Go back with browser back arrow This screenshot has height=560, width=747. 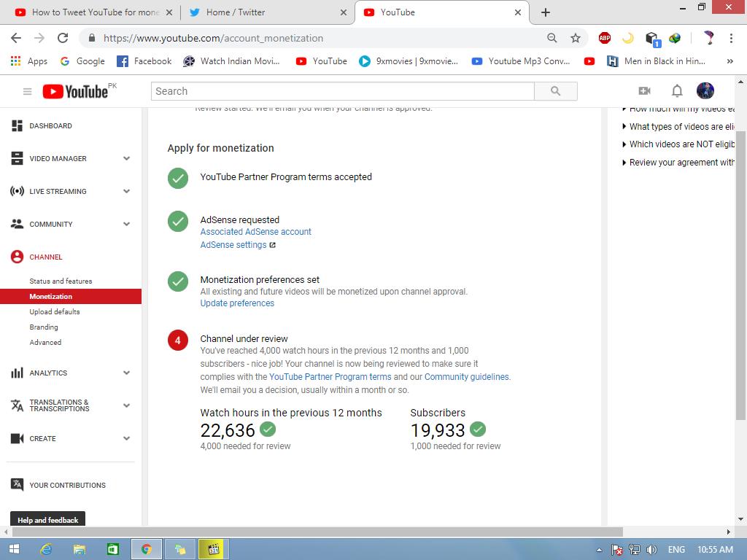coord(16,38)
